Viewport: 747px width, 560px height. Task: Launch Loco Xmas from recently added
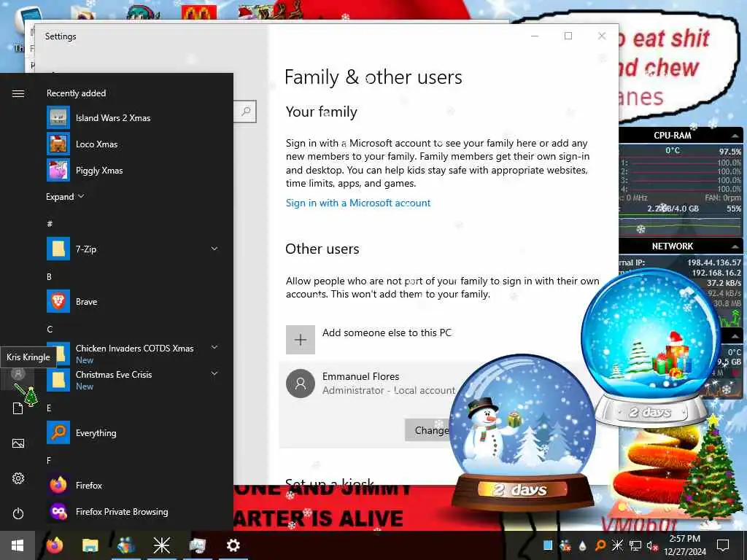click(97, 144)
